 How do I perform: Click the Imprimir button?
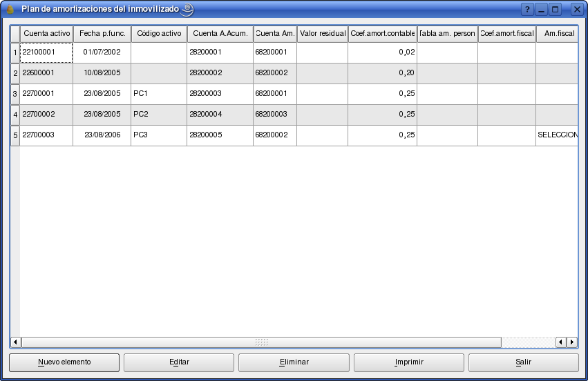pyautogui.click(x=409, y=362)
